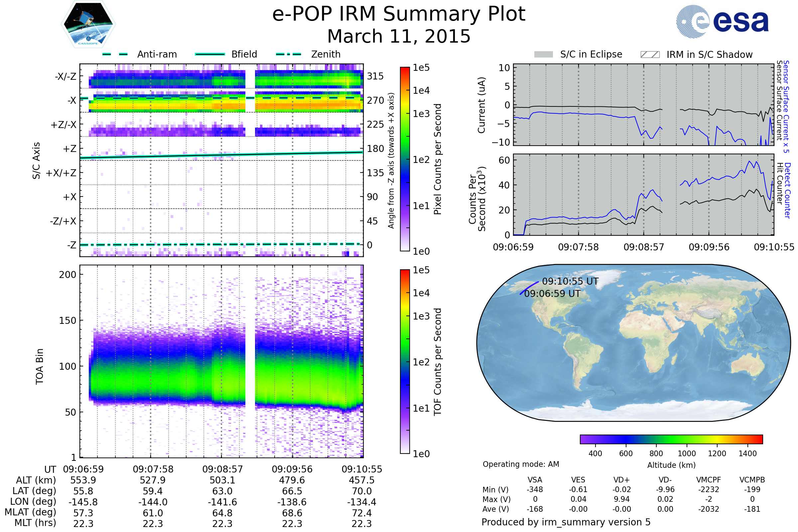Click the -X axis label on S/C Axis plot

[71, 100]
